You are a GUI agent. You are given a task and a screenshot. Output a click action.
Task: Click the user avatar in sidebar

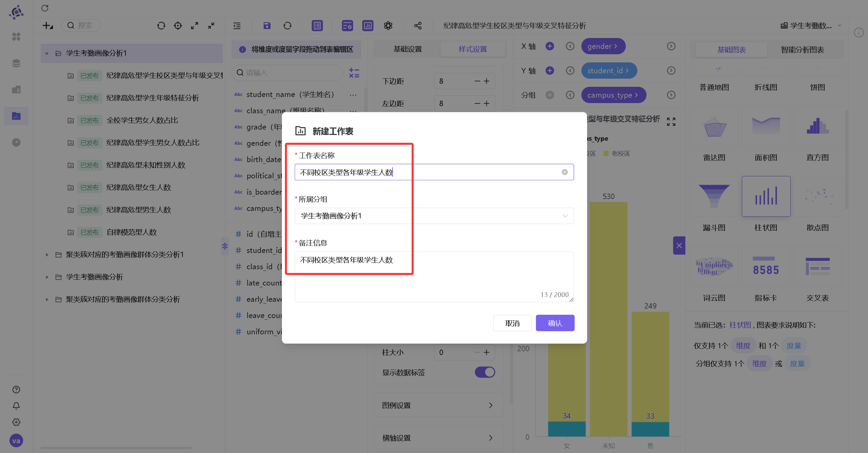[x=16, y=440]
